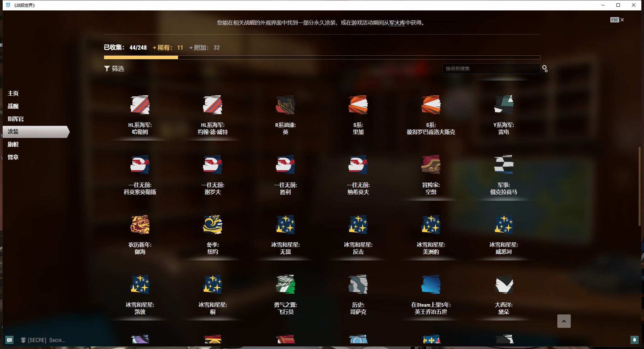Go to the 指挥官 section
Screen dimensions: 644x349
15,119
